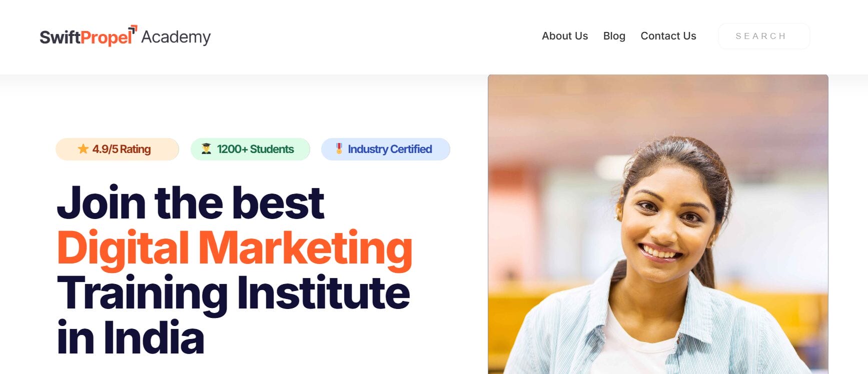Click the star icon in Rating badge
Image resolution: width=868 pixels, height=374 pixels.
point(83,149)
